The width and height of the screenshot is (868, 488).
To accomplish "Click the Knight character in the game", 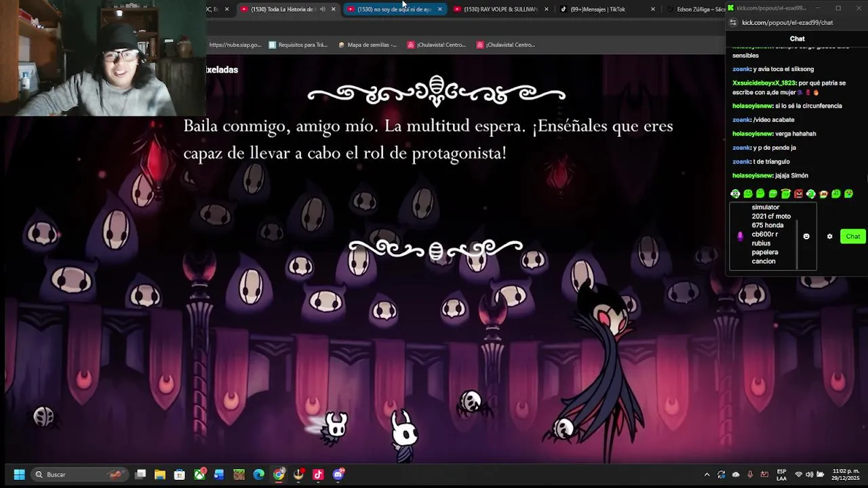I will [x=404, y=434].
